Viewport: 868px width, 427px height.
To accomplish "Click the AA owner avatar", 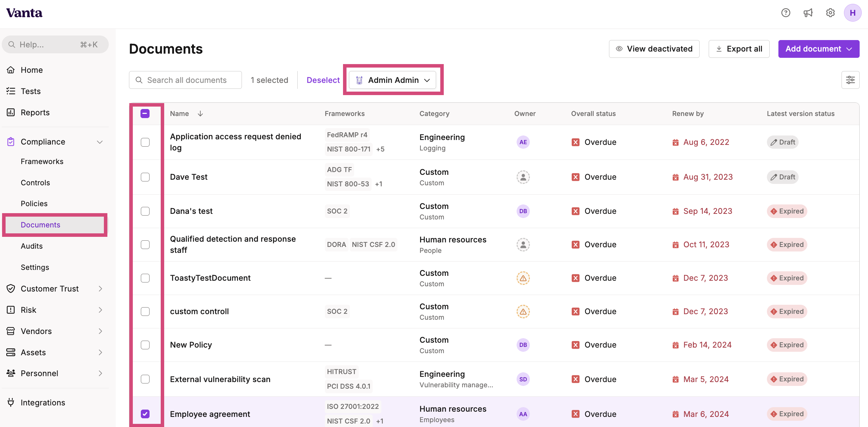I will tap(523, 414).
